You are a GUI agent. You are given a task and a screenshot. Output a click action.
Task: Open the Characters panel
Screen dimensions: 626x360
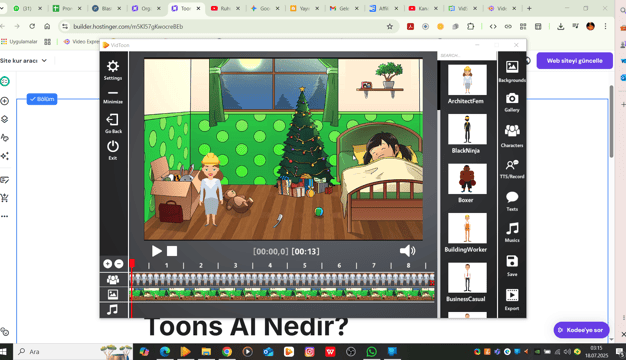point(512,136)
